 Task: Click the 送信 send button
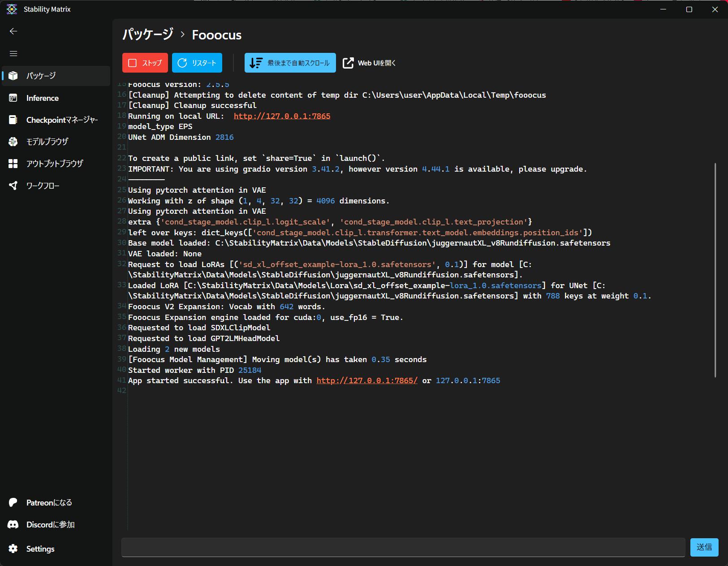point(704,547)
